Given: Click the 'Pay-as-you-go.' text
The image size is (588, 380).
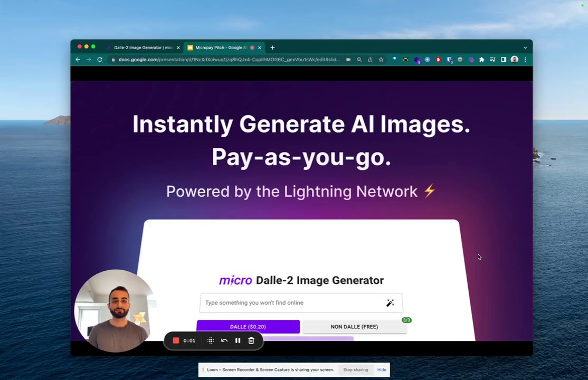Looking at the screenshot, I should [301, 157].
